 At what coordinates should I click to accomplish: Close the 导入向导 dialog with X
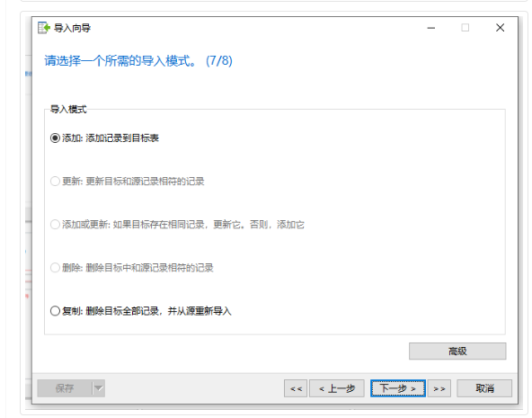(x=501, y=28)
